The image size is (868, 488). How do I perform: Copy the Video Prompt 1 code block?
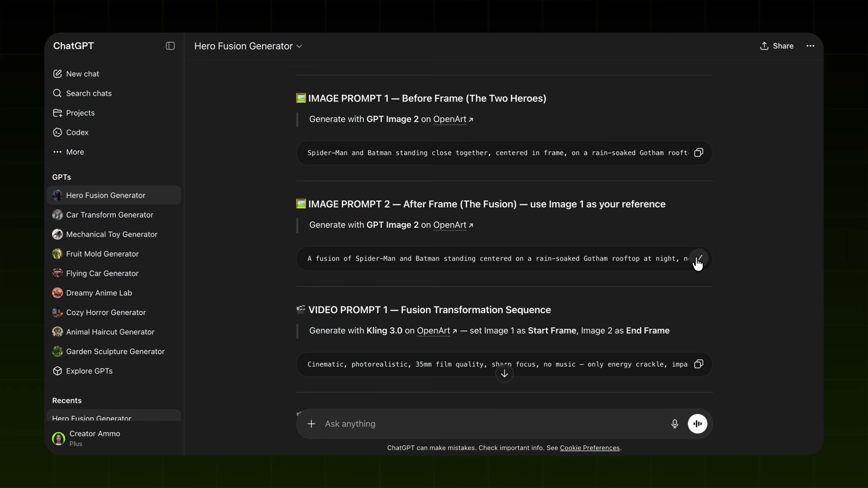[x=698, y=364]
